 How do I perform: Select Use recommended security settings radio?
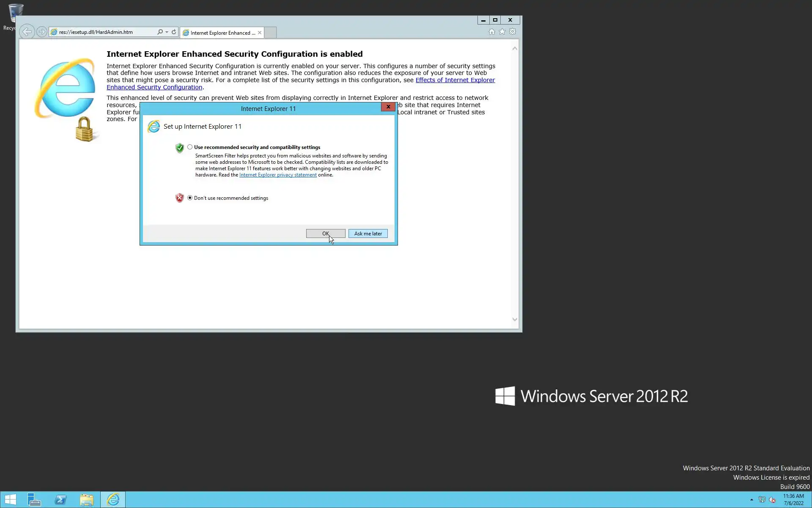(x=190, y=147)
